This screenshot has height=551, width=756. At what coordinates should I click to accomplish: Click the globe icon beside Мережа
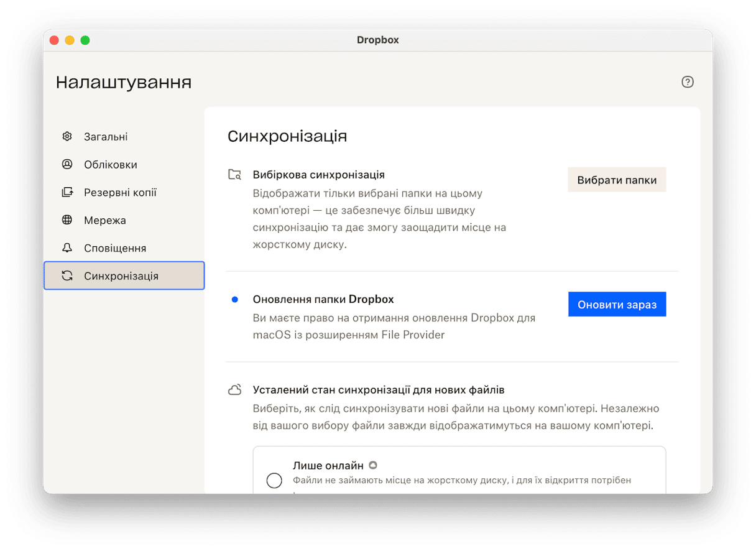tap(67, 220)
